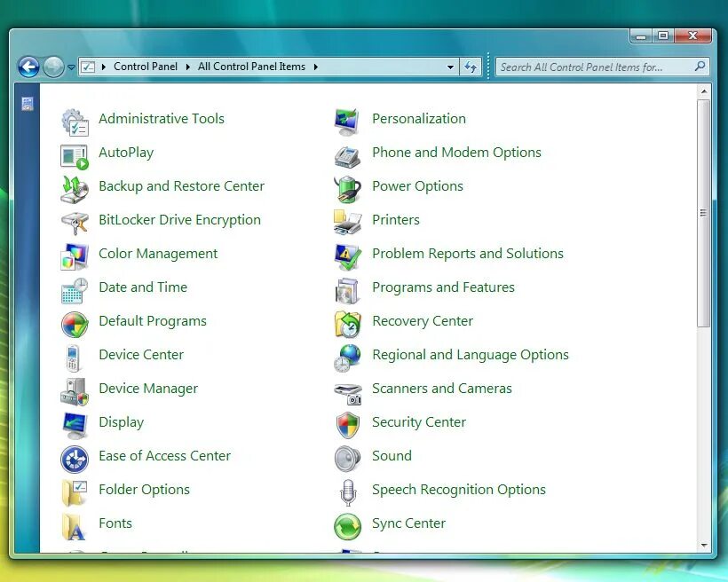Screen dimensions: 728x582
Task: Open the AutoPlay icon
Action: pos(75,157)
